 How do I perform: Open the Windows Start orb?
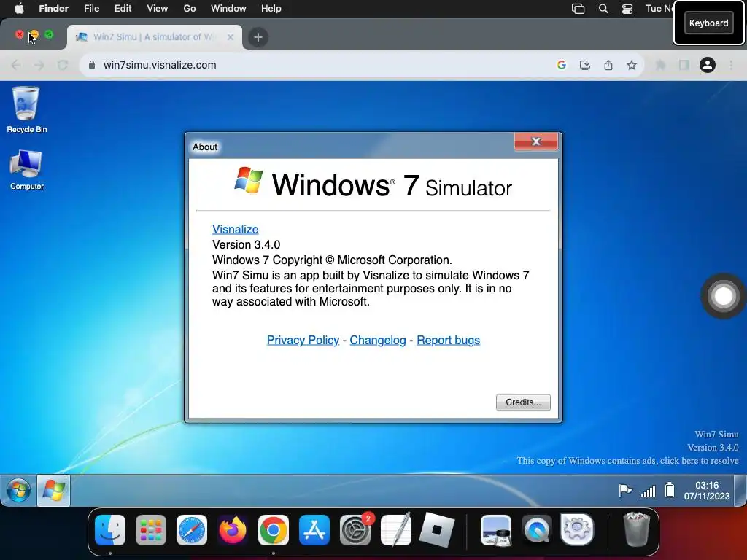pos(18,491)
